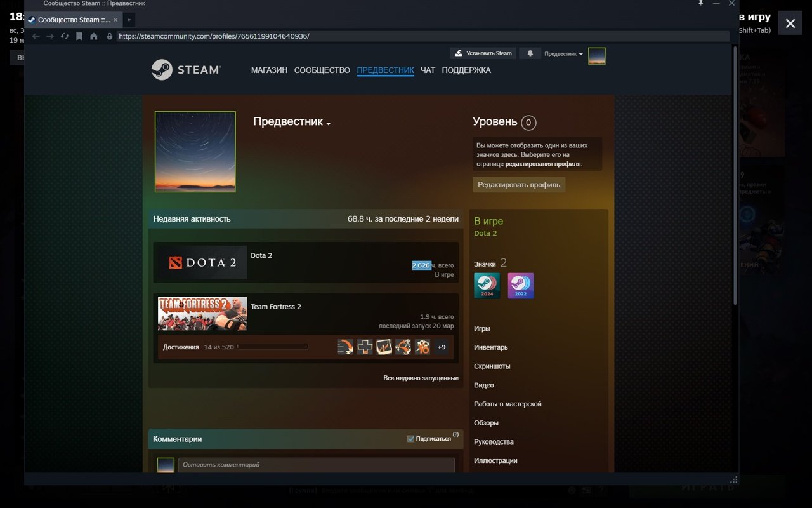Open the home page icon
Image resolution: width=812 pixels, height=508 pixels.
94,36
